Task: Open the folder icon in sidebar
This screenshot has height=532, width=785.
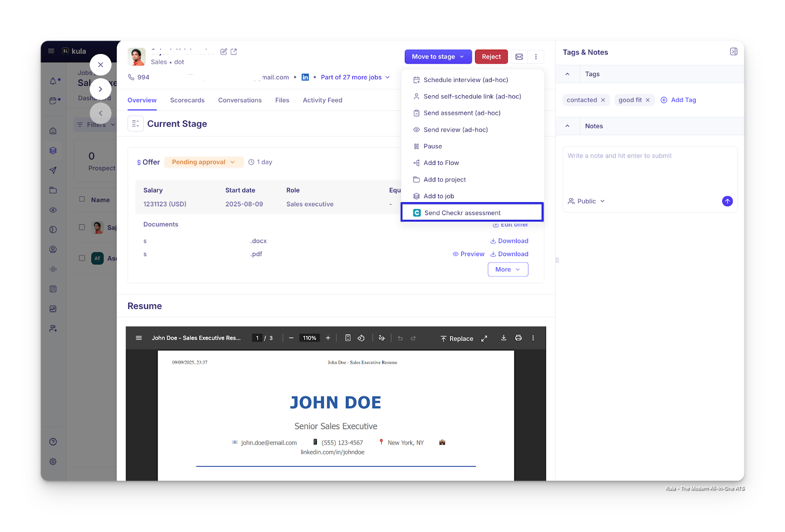Action: (53, 190)
